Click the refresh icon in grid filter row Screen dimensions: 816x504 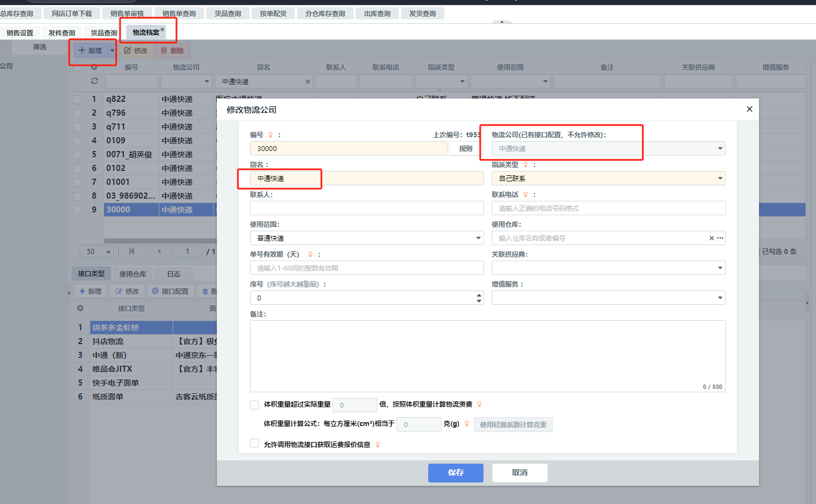coord(95,81)
